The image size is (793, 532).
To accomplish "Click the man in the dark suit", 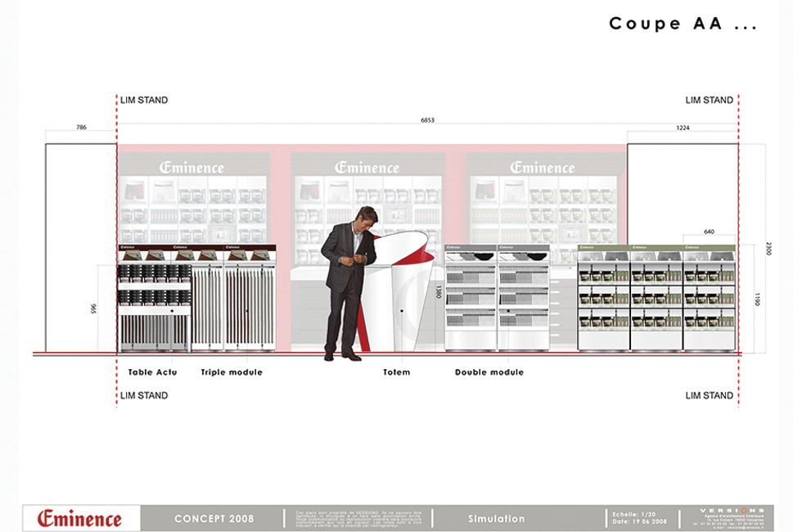I will tap(349, 284).
